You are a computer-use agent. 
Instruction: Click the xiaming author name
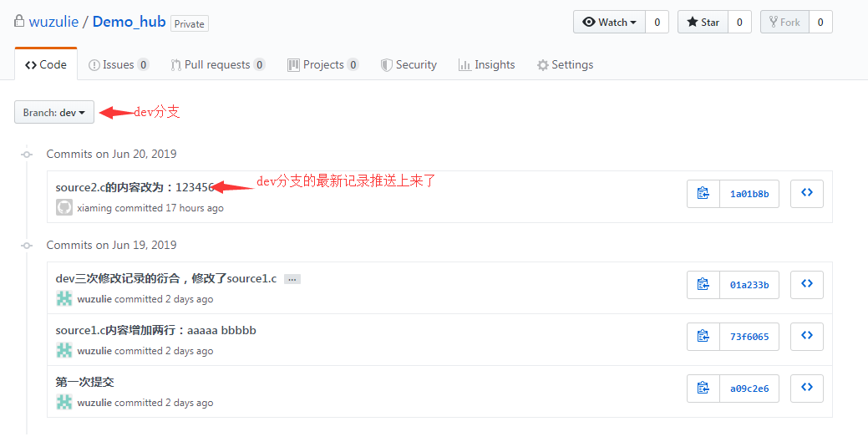(94, 208)
